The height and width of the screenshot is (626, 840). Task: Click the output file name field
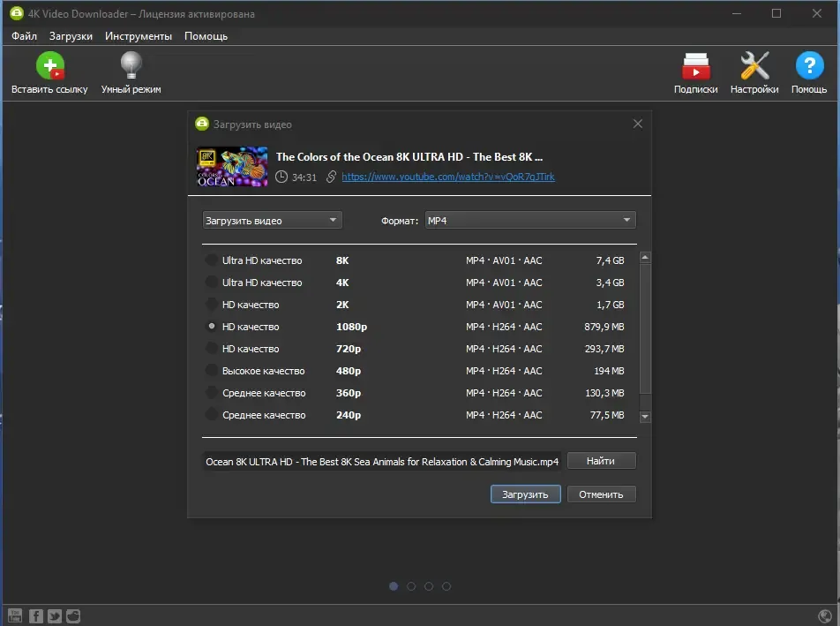(x=382, y=462)
